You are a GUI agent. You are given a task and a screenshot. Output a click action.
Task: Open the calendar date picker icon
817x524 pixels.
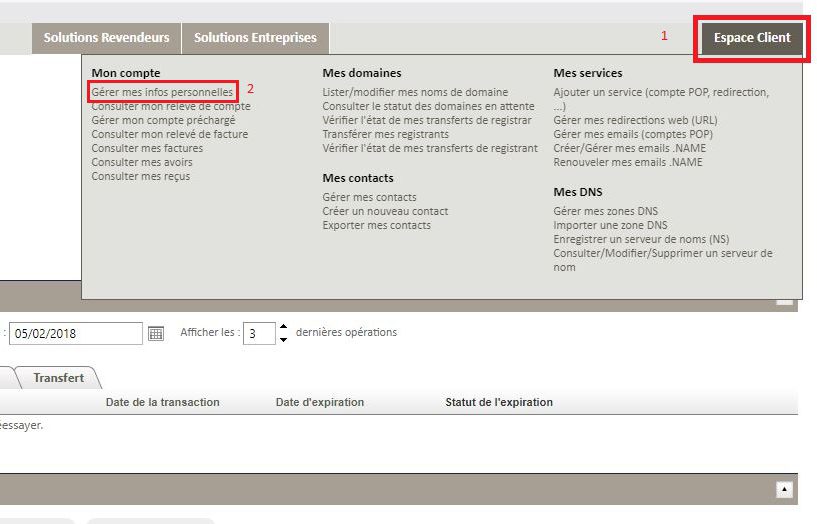[155, 334]
